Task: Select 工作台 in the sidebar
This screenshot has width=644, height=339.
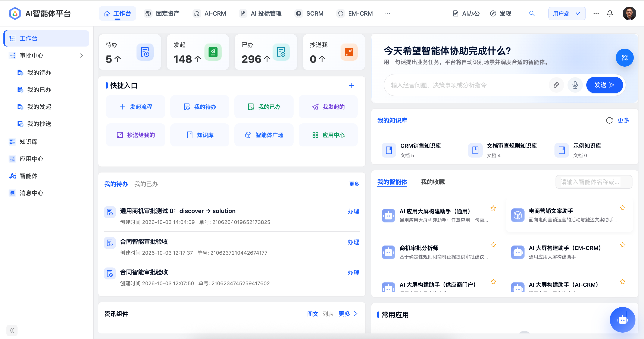Action: (47, 38)
